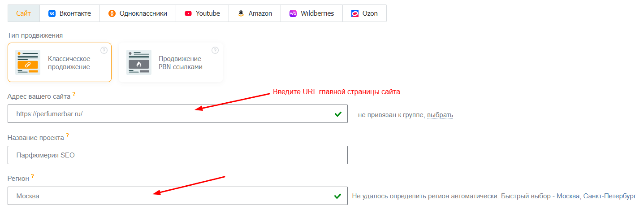Image resolution: width=644 pixels, height=214 pixels.
Task: Choose Москва quick region link
Action: (568, 196)
